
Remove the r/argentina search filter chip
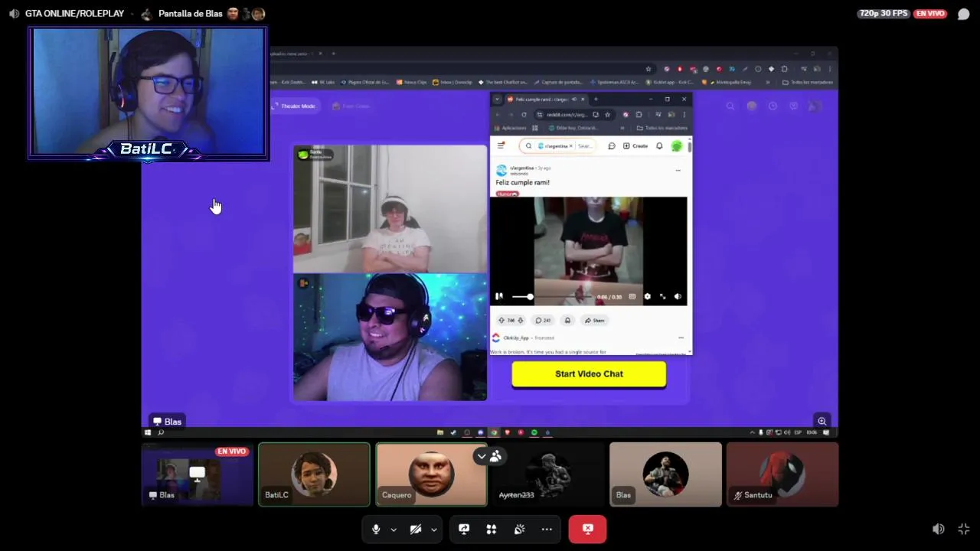[571, 146]
